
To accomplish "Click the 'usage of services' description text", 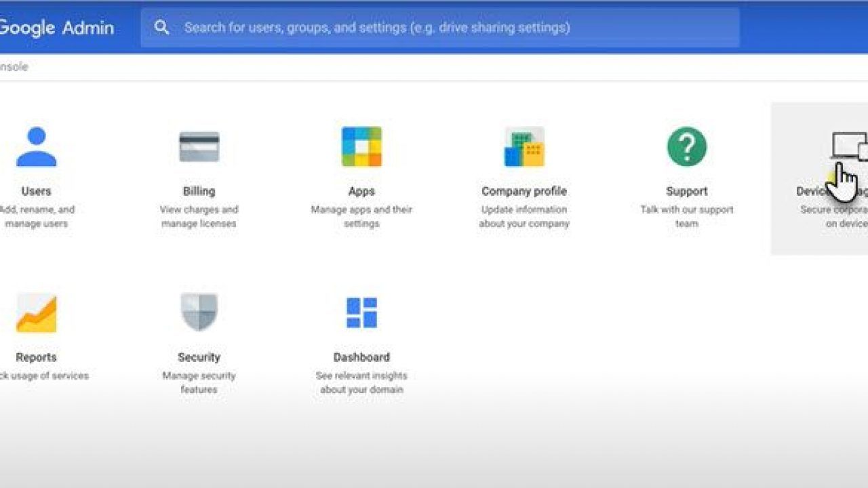I will click(x=45, y=375).
